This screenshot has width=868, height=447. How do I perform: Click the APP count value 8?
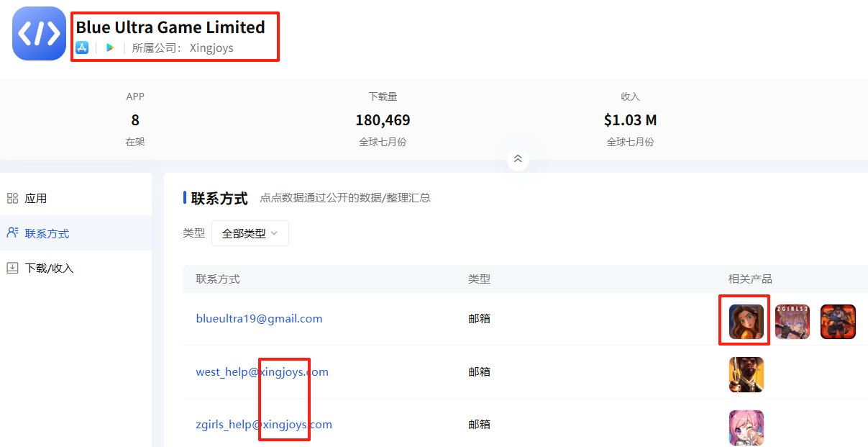(135, 120)
